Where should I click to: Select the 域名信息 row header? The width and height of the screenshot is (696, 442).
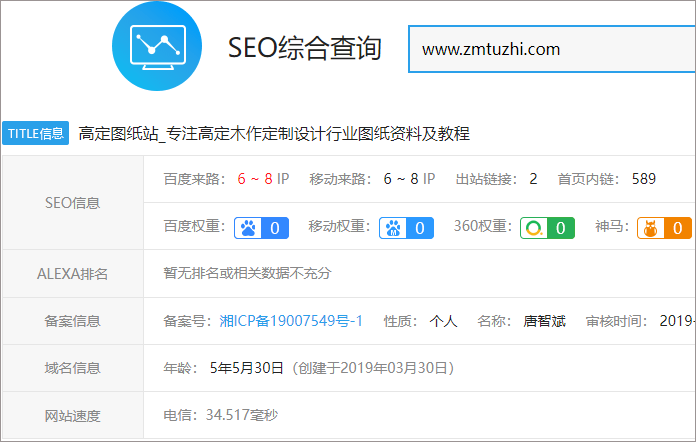click(73, 368)
